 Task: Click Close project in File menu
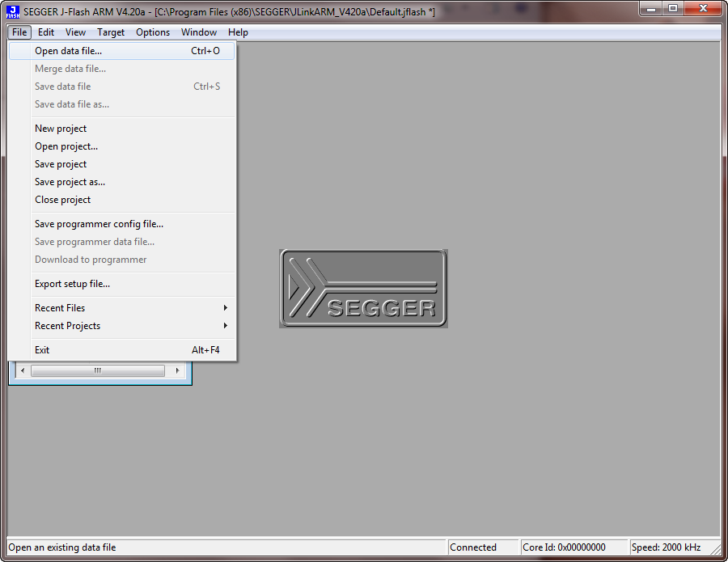[x=63, y=200]
